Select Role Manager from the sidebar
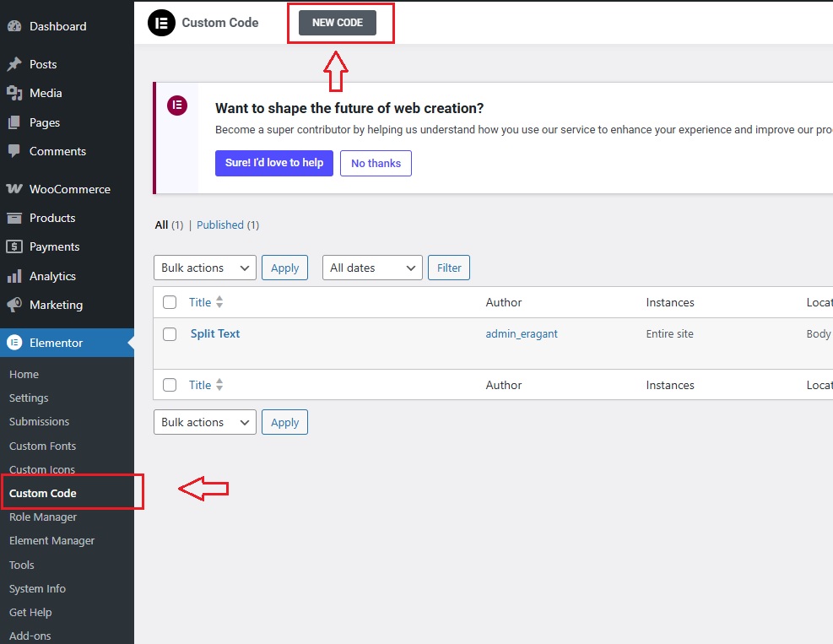Image resolution: width=833 pixels, height=644 pixels. [x=42, y=517]
